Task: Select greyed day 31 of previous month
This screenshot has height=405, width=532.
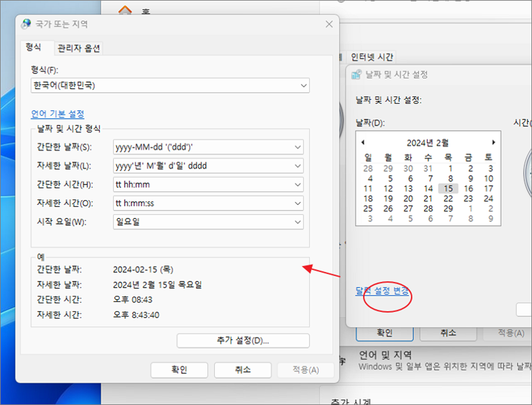Action: (428, 168)
